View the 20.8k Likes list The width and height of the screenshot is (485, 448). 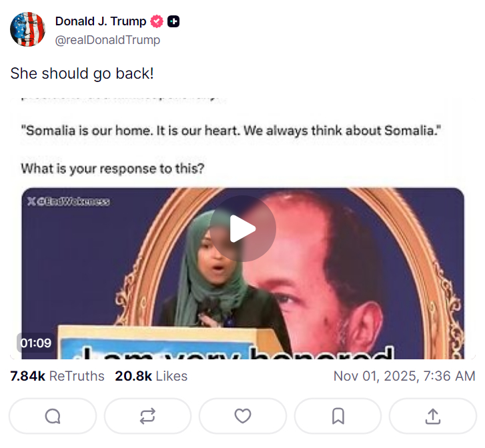coord(151,376)
